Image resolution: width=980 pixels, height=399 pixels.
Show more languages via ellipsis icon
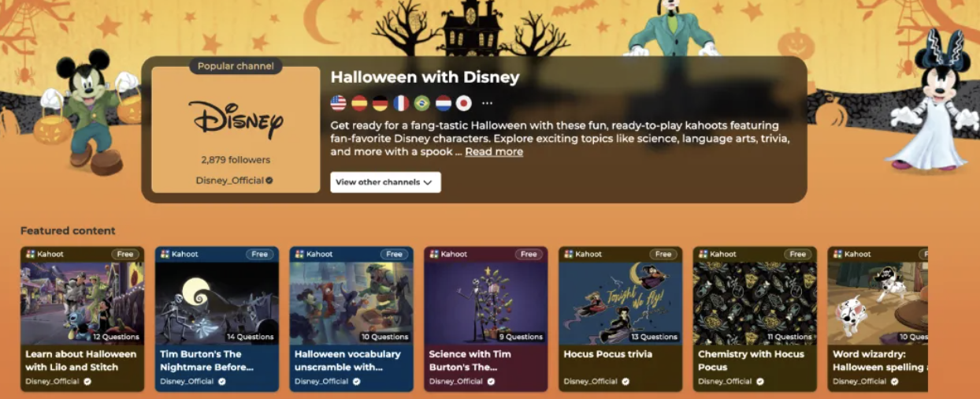[x=487, y=103]
